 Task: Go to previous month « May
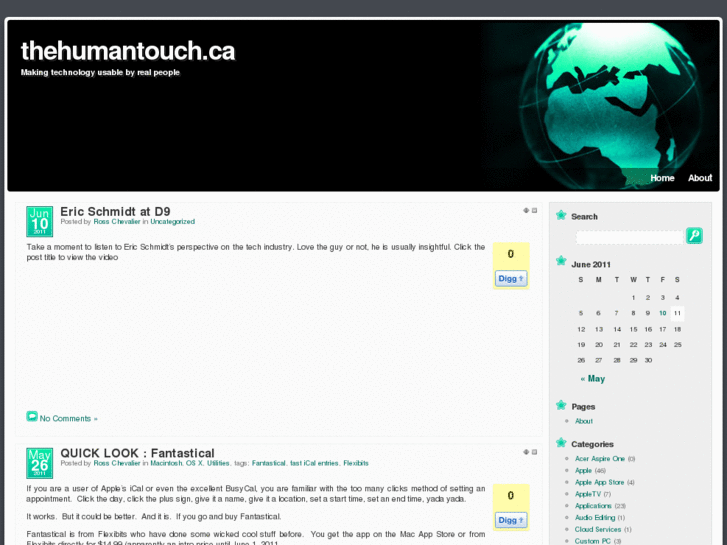click(x=593, y=379)
